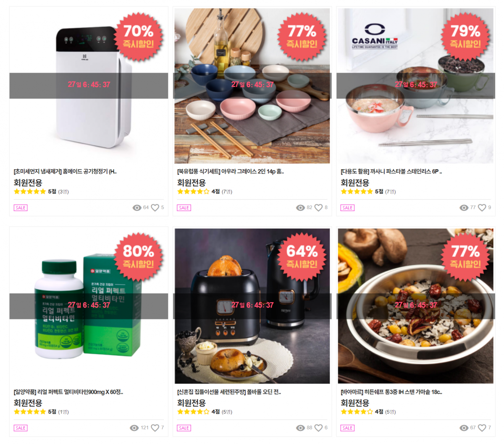The height and width of the screenshot is (444, 504).
Task: Open the 일양약품 리얼 퍼펙트 멀티비타민 link
Action: click(68, 392)
